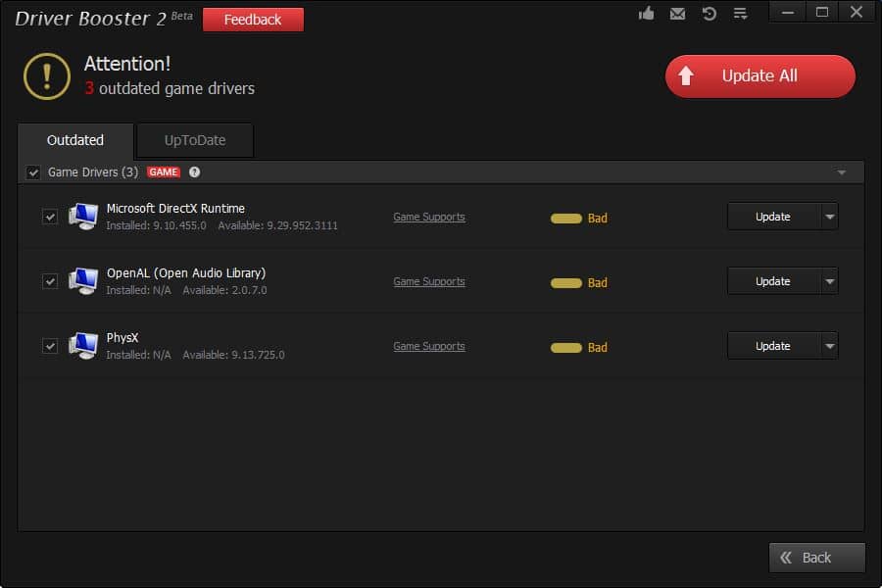This screenshot has width=882, height=588.
Task: Close the Driver Booster window
Action: tap(857, 13)
